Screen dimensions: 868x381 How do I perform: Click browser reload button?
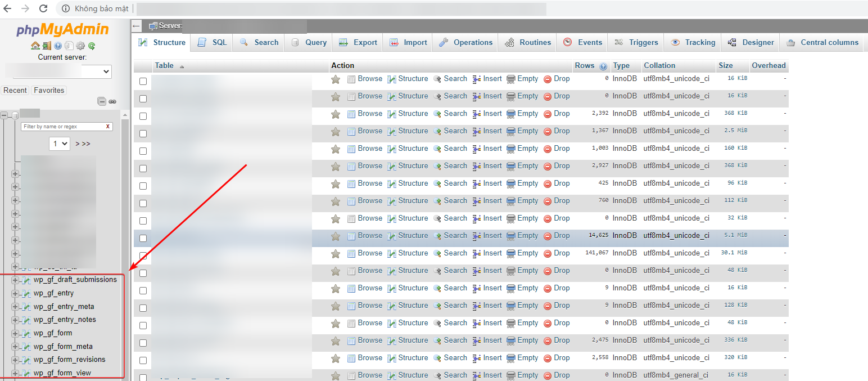click(x=43, y=8)
